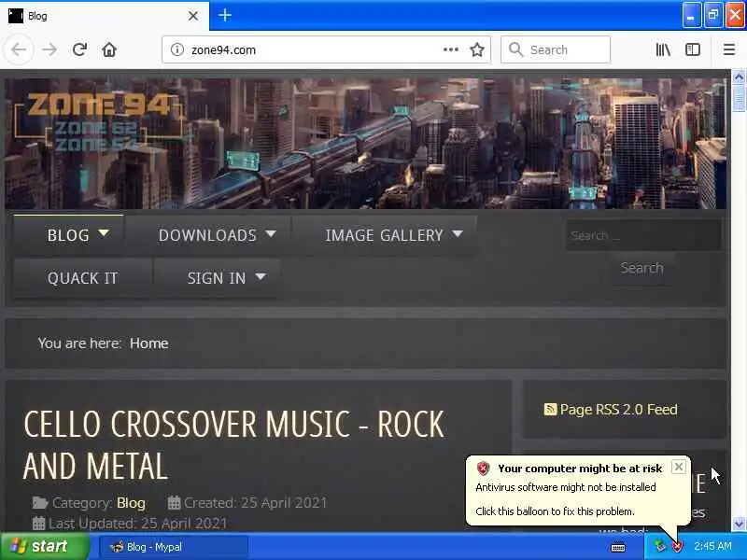Click the Zone 94 site logo
This screenshot has height=560, width=747.
[x=98, y=121]
